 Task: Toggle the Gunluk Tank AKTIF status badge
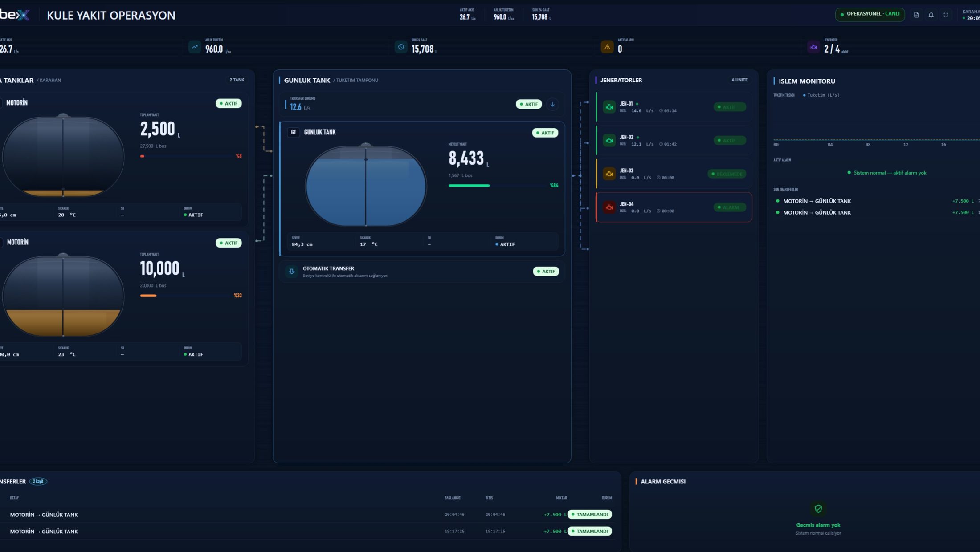(x=545, y=133)
